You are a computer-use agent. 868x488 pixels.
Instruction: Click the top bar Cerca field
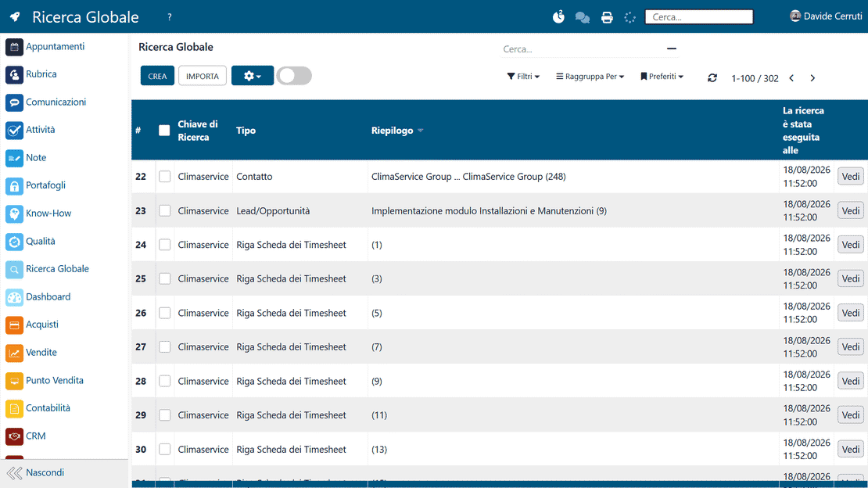699,17
